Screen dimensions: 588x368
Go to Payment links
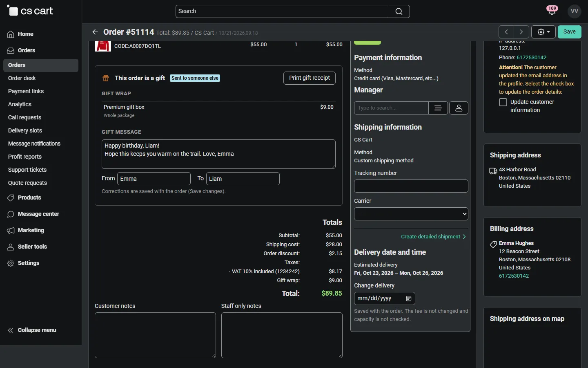26,91
